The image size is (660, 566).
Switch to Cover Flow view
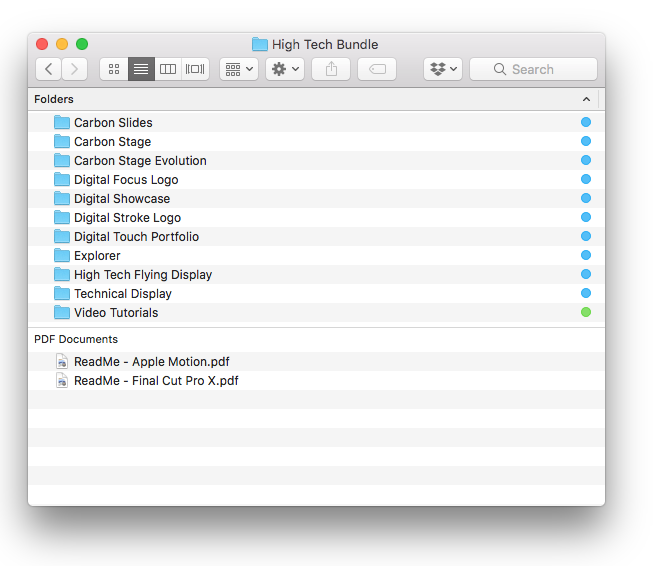tap(195, 69)
